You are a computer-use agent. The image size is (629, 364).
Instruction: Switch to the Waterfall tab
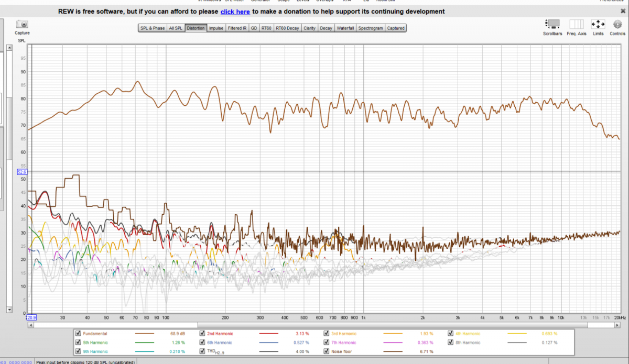pyautogui.click(x=345, y=28)
